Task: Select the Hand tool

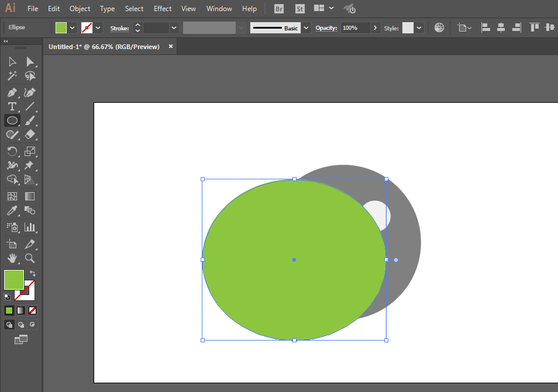Action: 12,258
